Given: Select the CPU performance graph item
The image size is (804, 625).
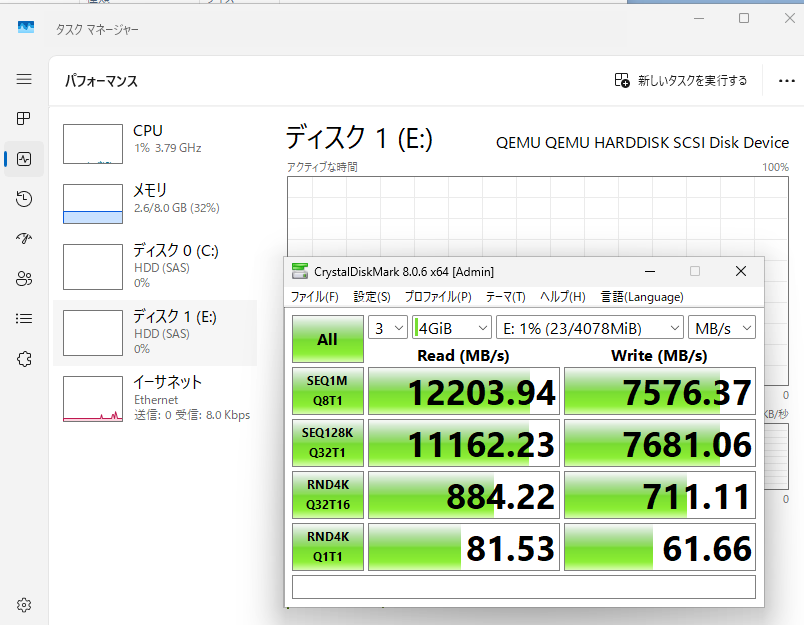Looking at the screenshot, I should point(155,144).
